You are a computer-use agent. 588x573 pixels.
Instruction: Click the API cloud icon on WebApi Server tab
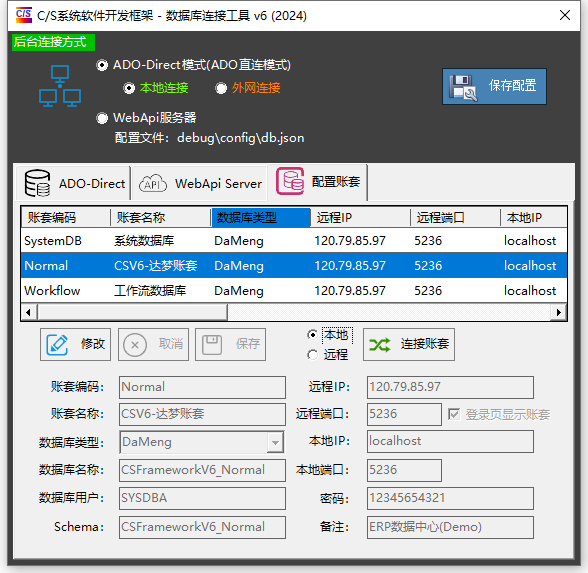click(153, 183)
